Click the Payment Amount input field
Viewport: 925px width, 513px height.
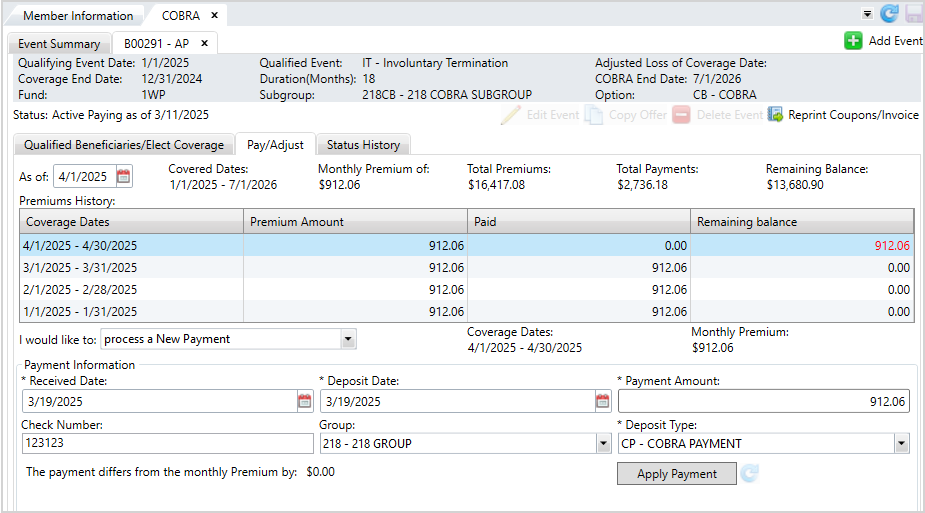(x=763, y=402)
